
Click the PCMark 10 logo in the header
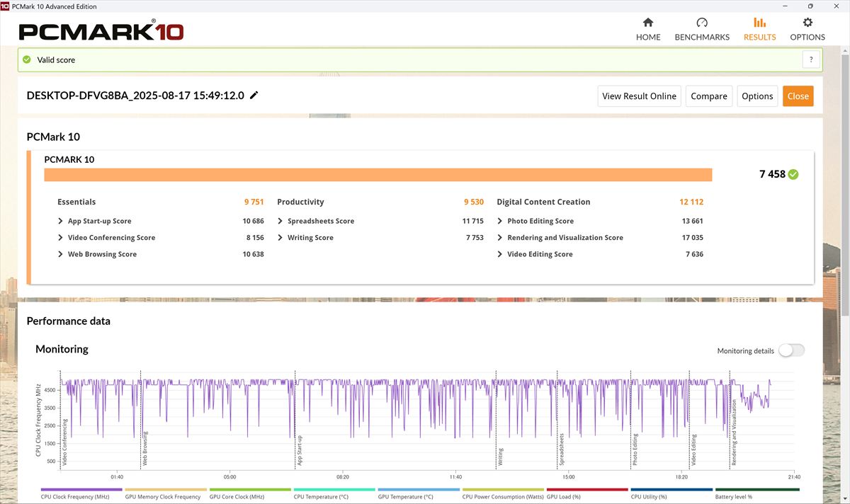pyautogui.click(x=101, y=32)
